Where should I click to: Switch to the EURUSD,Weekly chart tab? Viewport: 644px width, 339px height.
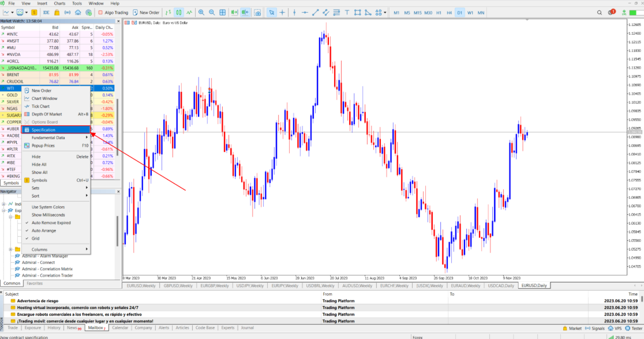[x=141, y=286]
